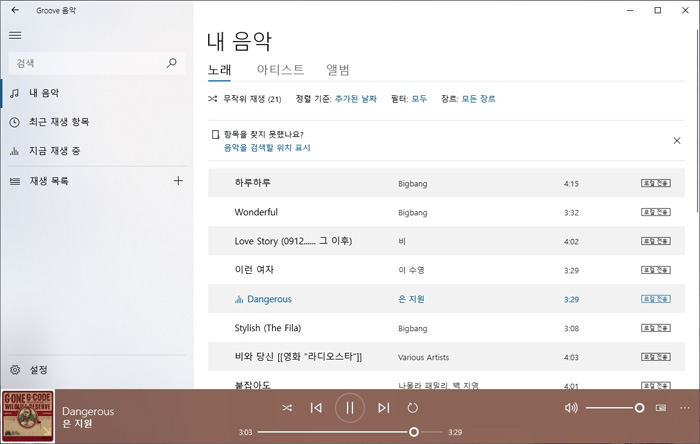Click the Various Artists entry

click(x=424, y=357)
